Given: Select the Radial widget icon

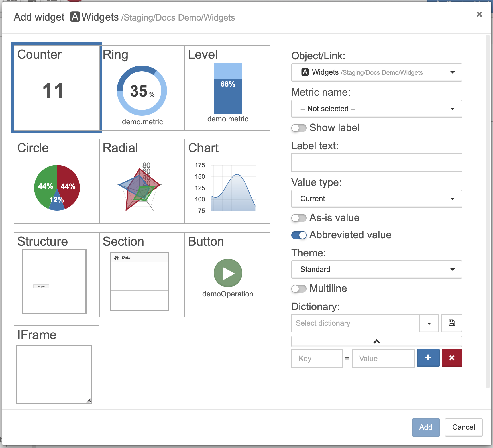Looking at the screenshot, I should (140, 188).
